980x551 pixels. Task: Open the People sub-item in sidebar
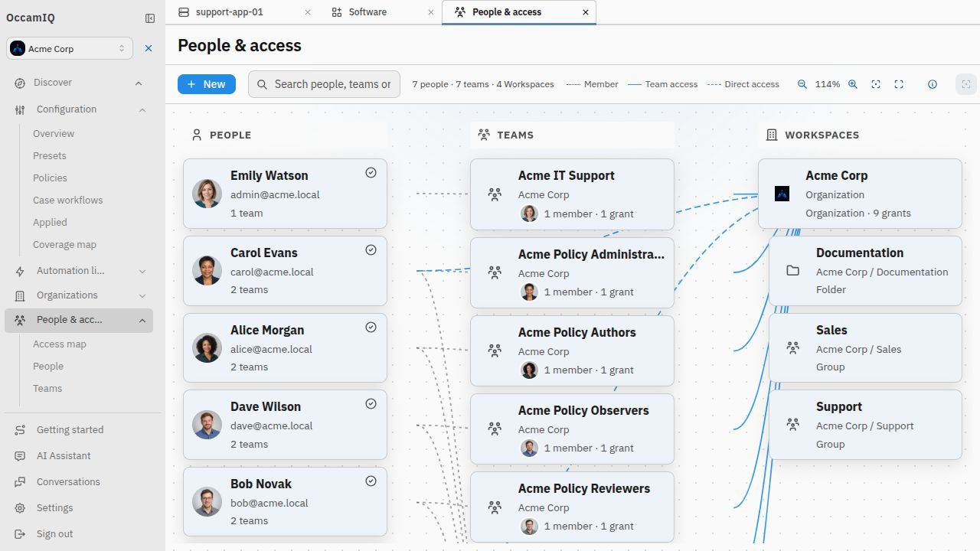[x=48, y=366]
